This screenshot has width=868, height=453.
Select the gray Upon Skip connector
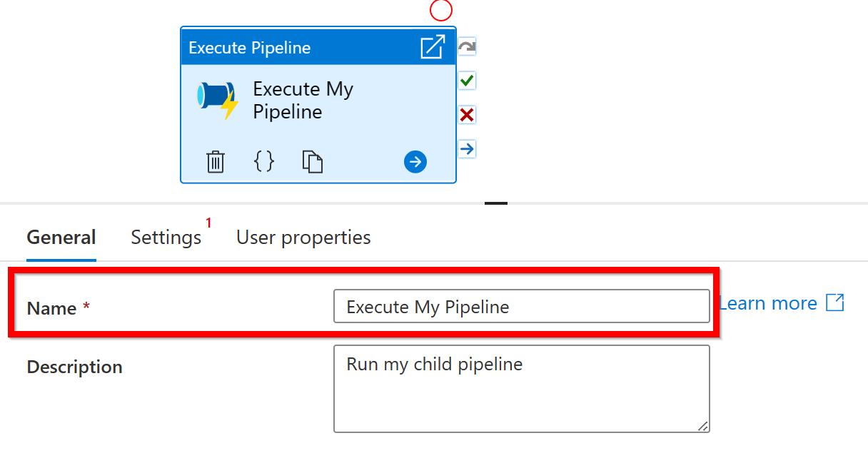(x=467, y=47)
